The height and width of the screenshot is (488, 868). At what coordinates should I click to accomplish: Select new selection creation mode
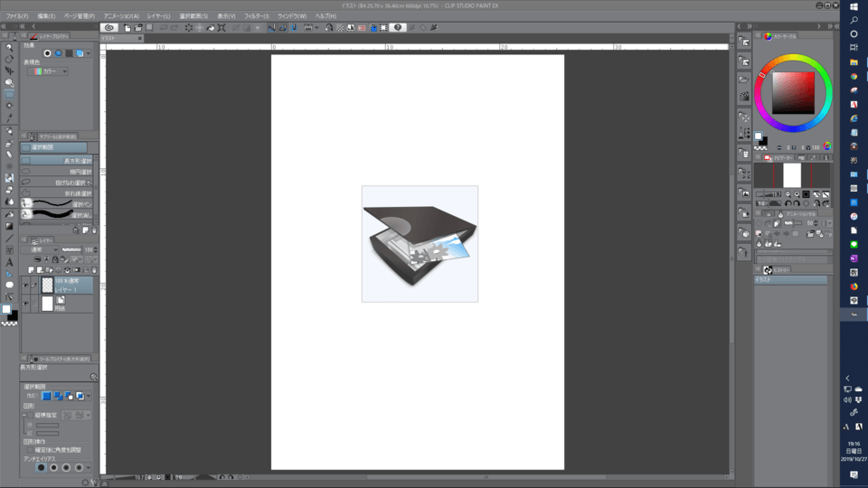pos(46,396)
